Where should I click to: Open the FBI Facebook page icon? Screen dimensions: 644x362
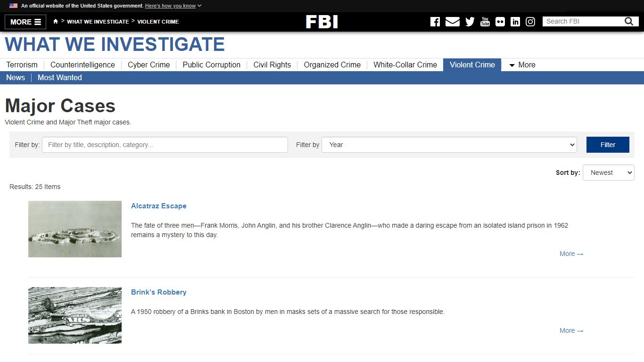point(435,22)
